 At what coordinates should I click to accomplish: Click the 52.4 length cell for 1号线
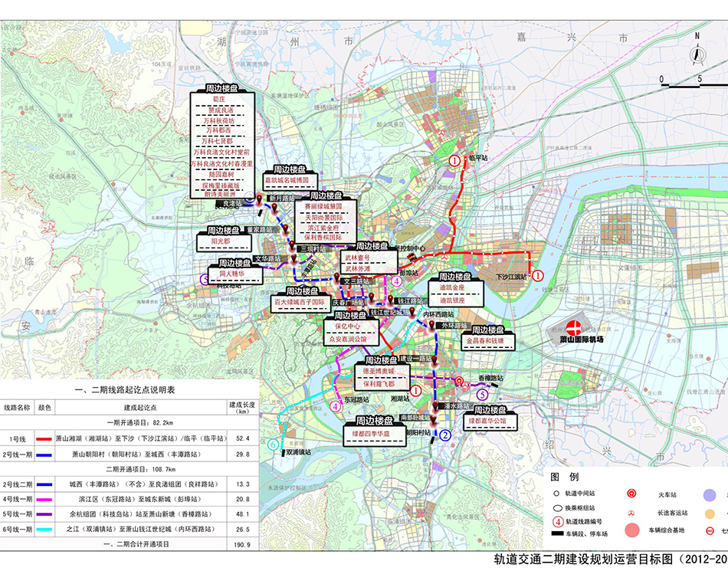(x=243, y=438)
